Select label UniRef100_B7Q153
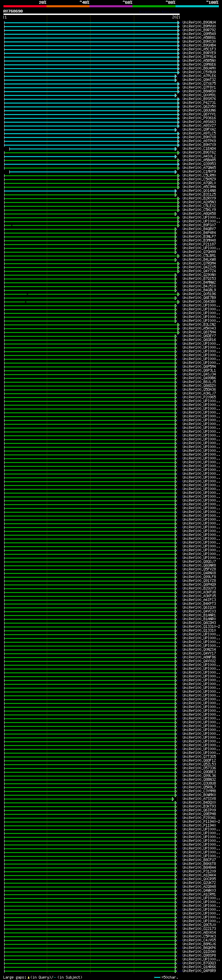This screenshot has width=222, height=980. (x=199, y=279)
